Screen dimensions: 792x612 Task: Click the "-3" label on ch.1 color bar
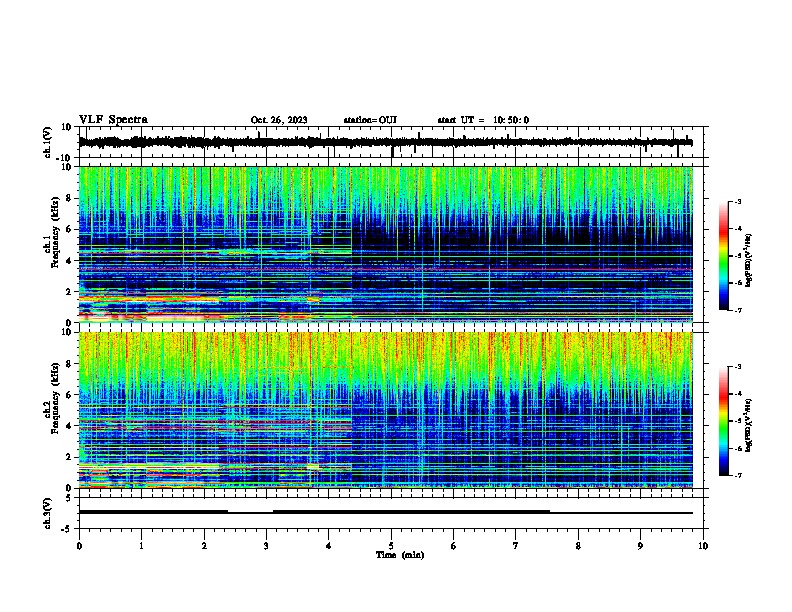[738, 202]
